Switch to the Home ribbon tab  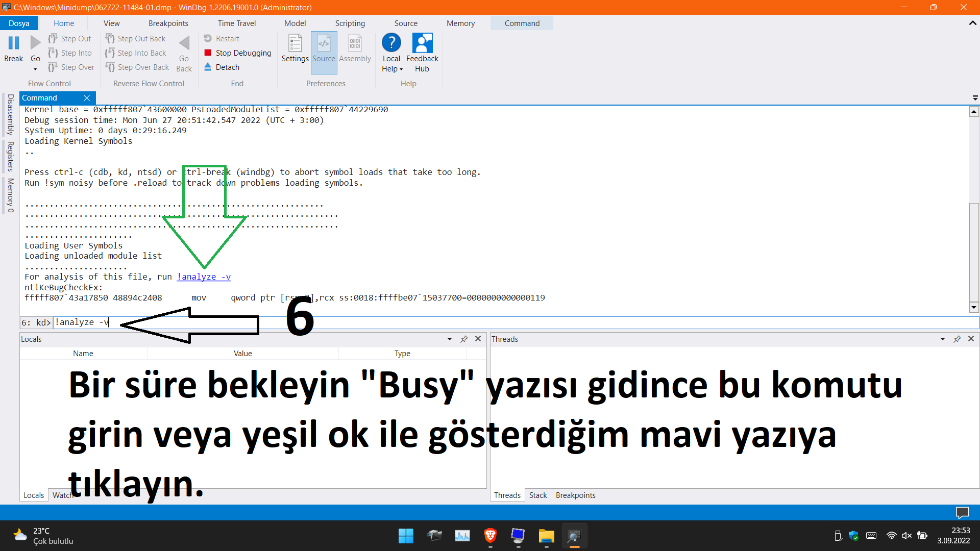coord(64,23)
